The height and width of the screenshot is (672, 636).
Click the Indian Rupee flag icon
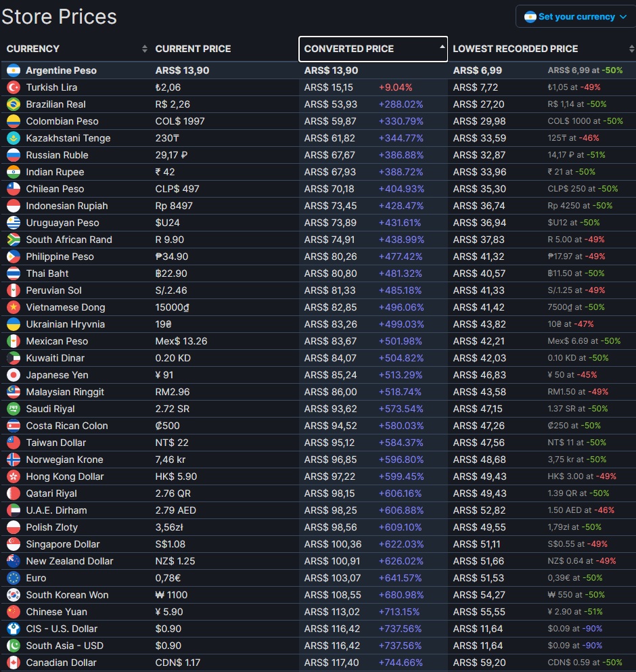pyautogui.click(x=14, y=172)
